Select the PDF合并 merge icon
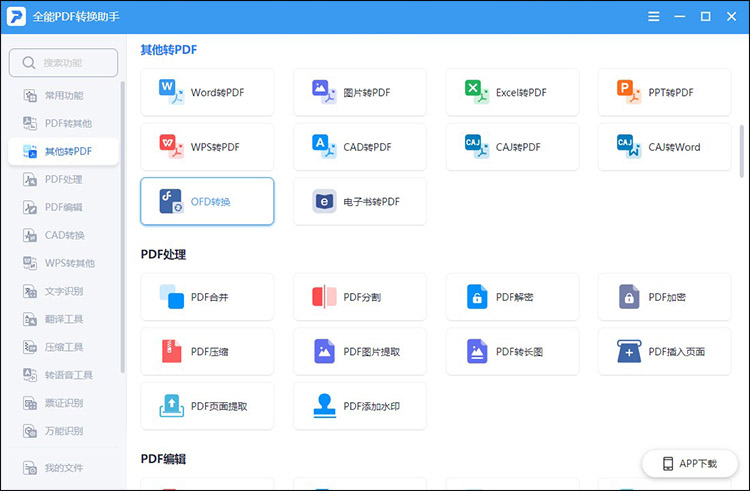The height and width of the screenshot is (491, 750). (x=171, y=297)
